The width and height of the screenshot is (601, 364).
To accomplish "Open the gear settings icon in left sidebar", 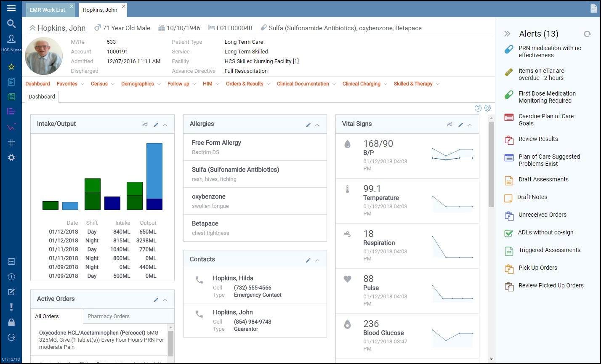I will click(x=11, y=157).
